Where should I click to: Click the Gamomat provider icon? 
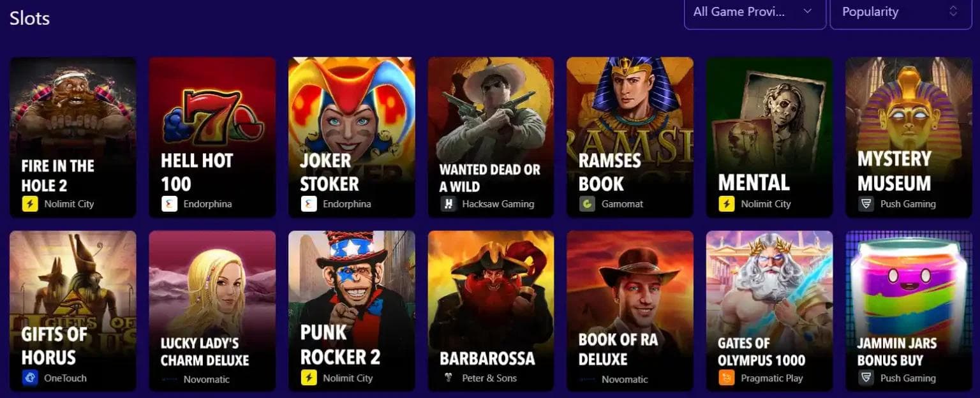(587, 204)
